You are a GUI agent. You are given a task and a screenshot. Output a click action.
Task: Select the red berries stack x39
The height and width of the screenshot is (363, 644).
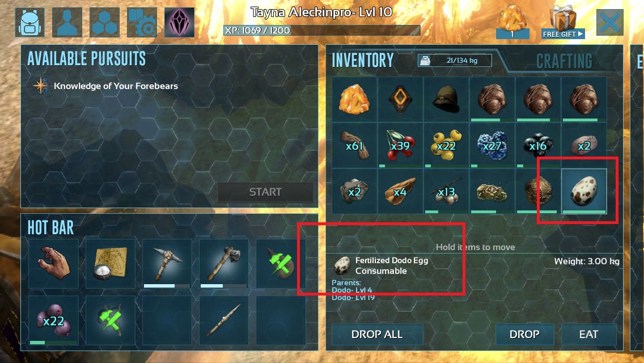(400, 145)
